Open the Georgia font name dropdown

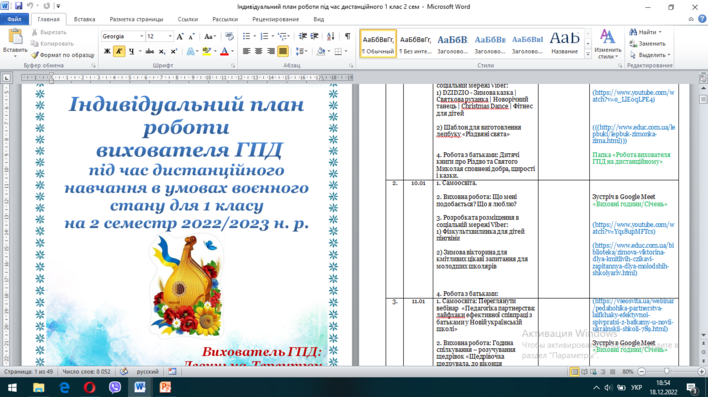coord(141,36)
